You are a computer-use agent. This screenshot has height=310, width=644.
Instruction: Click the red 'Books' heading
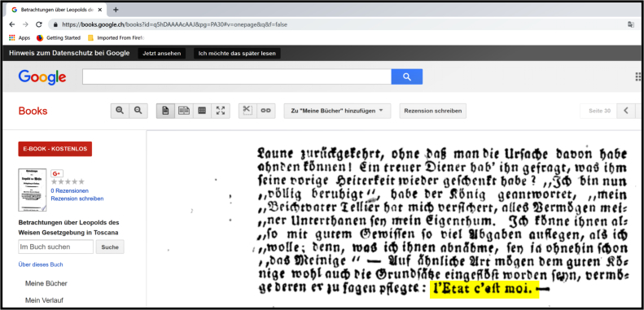[33, 111]
